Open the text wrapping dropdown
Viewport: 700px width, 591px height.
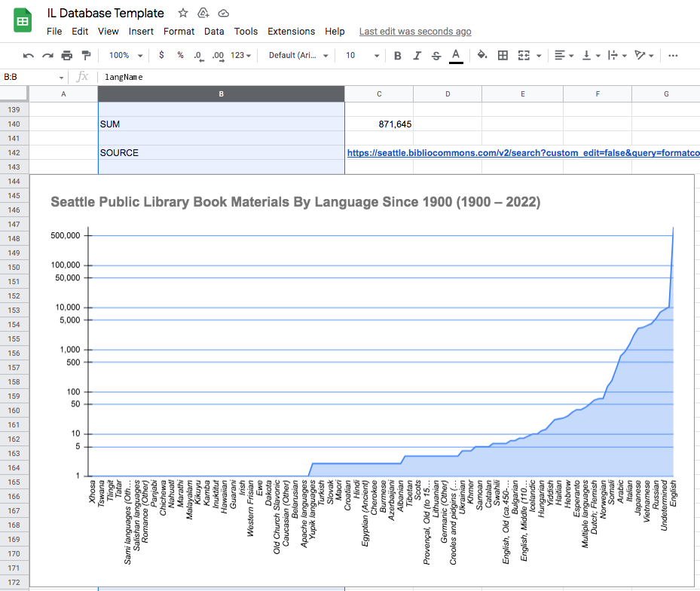point(617,55)
